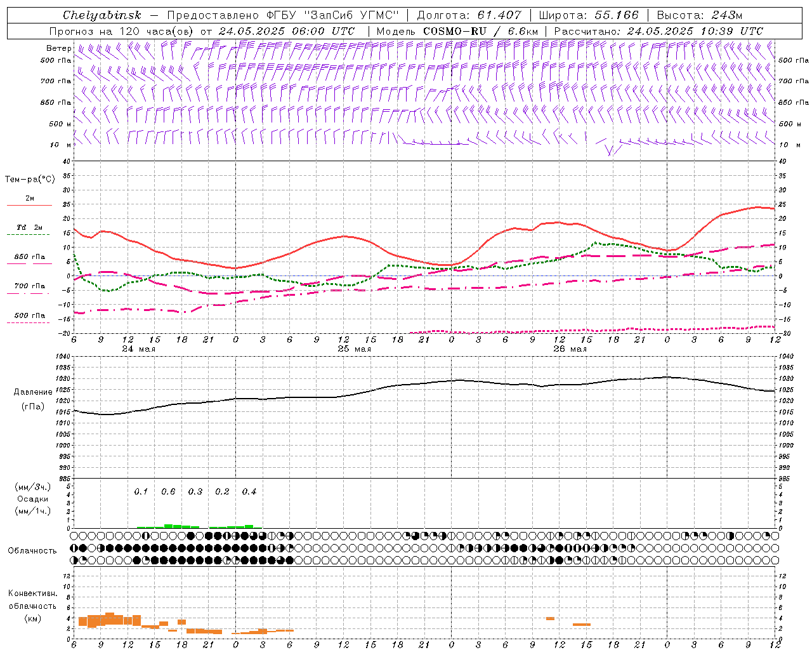Click the "Осадки" precipitation panel label
The width and height of the screenshot is (812, 650).
coord(33,499)
